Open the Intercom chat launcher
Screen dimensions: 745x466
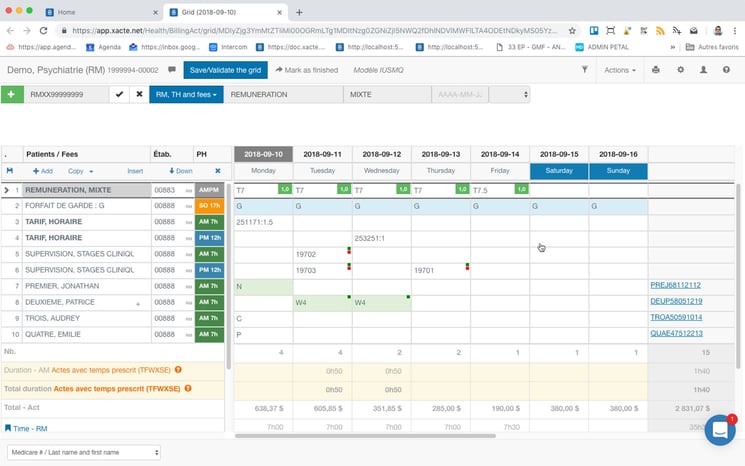720,430
